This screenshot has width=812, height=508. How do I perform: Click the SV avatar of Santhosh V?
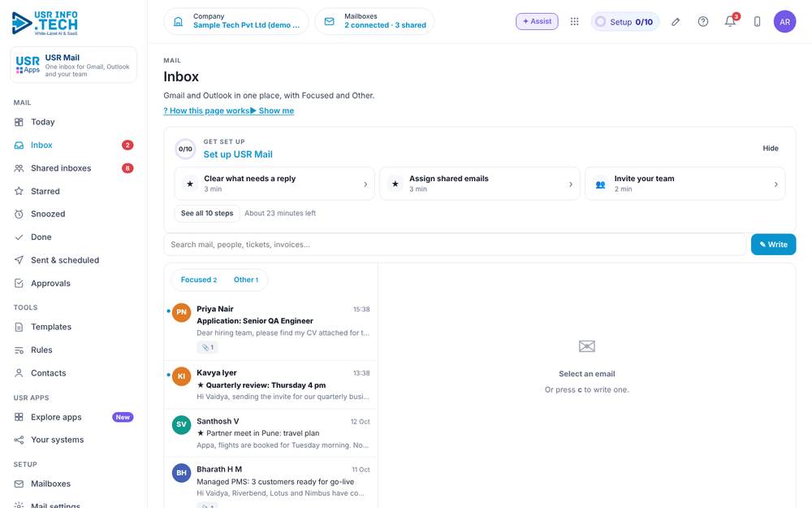181,424
